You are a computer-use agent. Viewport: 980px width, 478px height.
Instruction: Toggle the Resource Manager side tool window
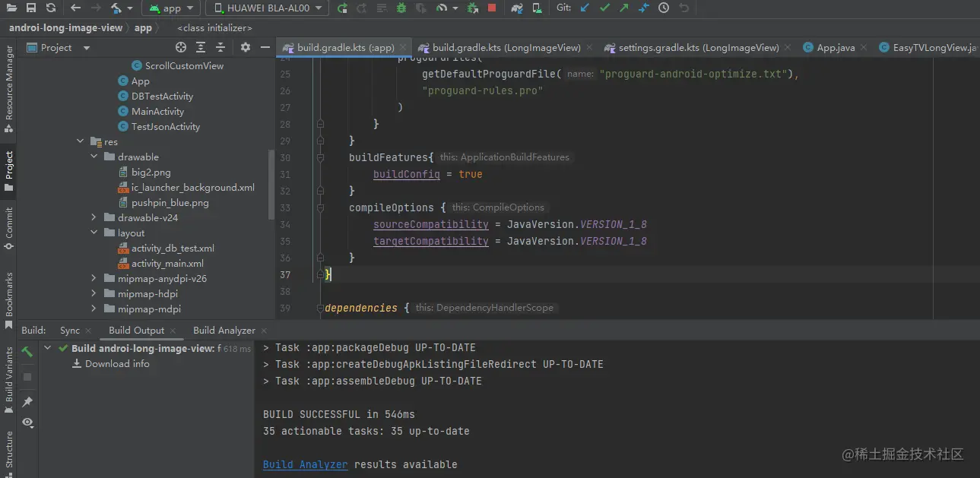pyautogui.click(x=9, y=88)
